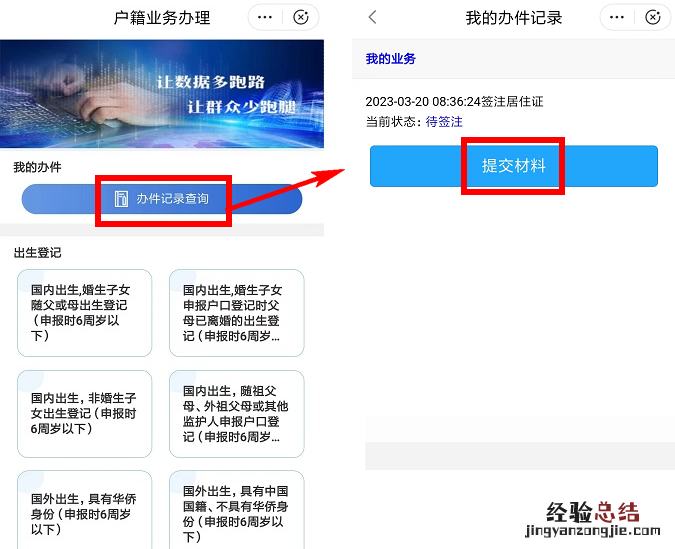This screenshot has height=549, width=675.
Task: Open 办件记录查询 button
Action: pos(162,199)
